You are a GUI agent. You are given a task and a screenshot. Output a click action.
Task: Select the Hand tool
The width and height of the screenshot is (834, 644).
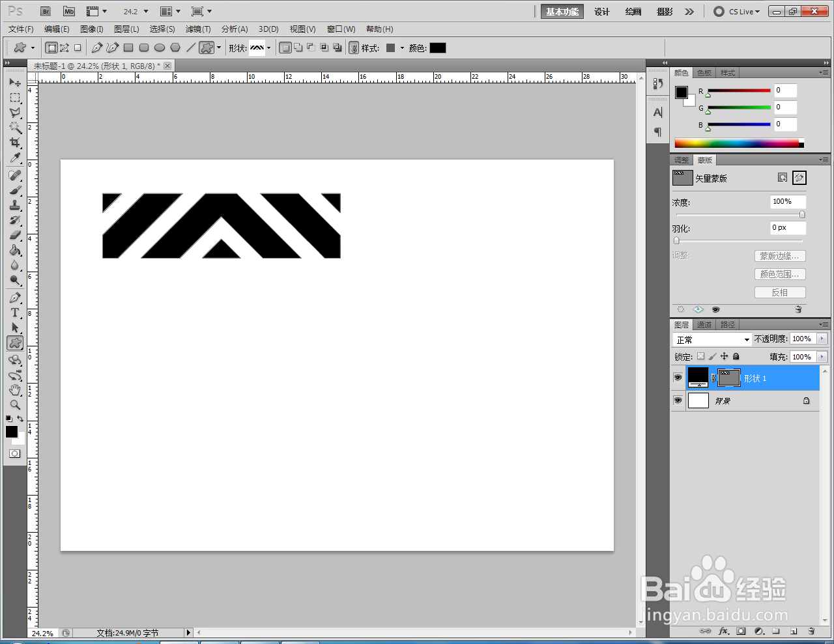click(14, 390)
